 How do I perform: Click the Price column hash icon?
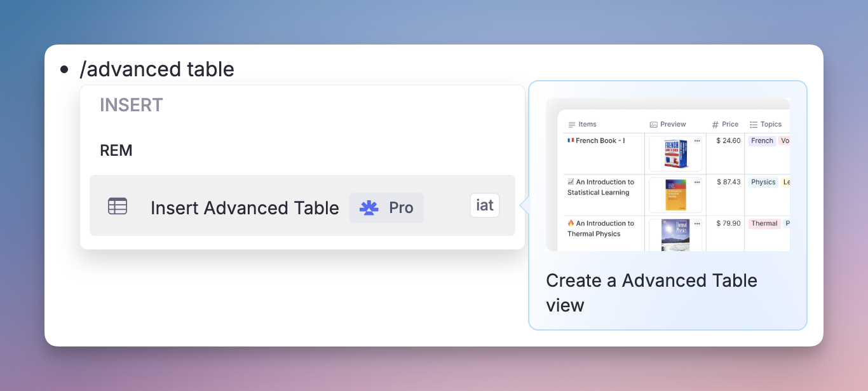coord(715,125)
